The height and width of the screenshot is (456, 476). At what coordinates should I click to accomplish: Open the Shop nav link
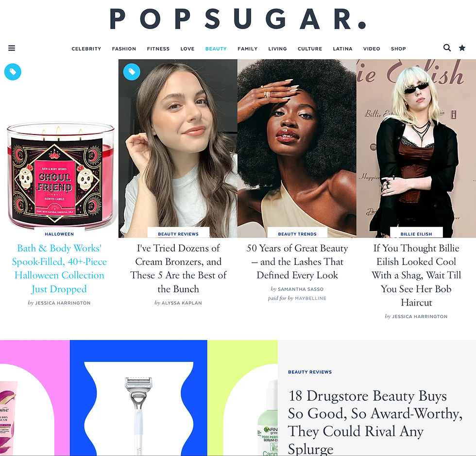tap(398, 49)
